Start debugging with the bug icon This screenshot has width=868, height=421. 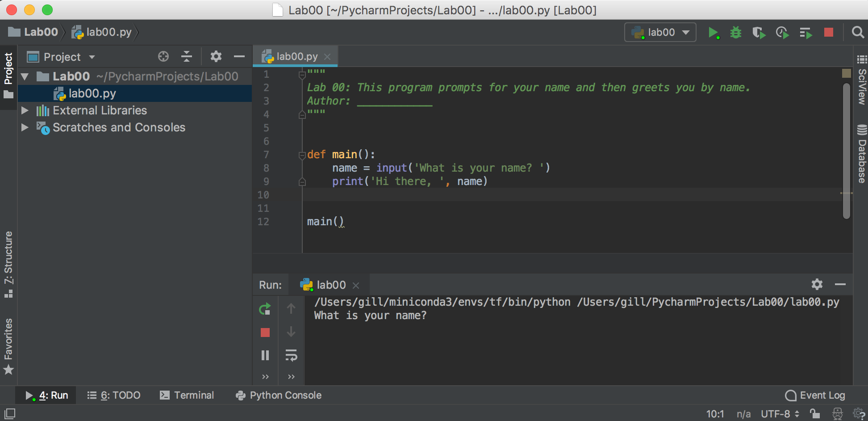(736, 33)
